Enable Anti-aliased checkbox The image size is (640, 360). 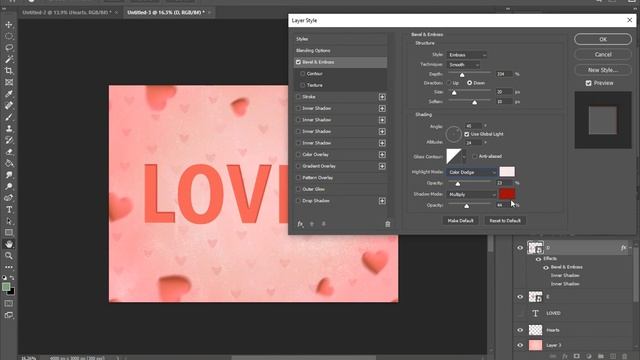[475, 156]
